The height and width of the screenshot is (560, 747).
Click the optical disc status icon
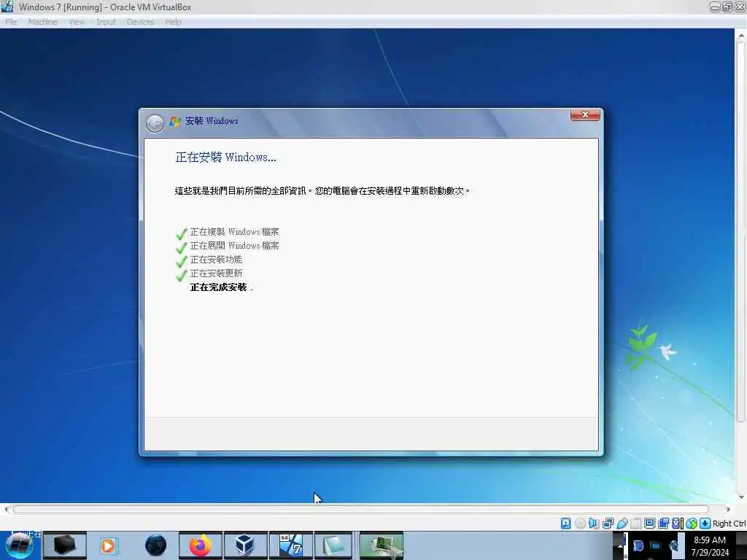click(580, 524)
